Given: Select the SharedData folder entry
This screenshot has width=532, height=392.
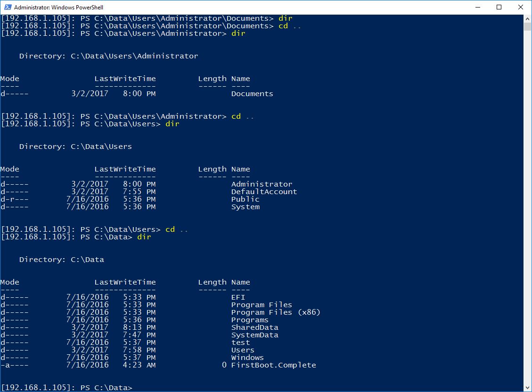Looking at the screenshot, I should [255, 327].
